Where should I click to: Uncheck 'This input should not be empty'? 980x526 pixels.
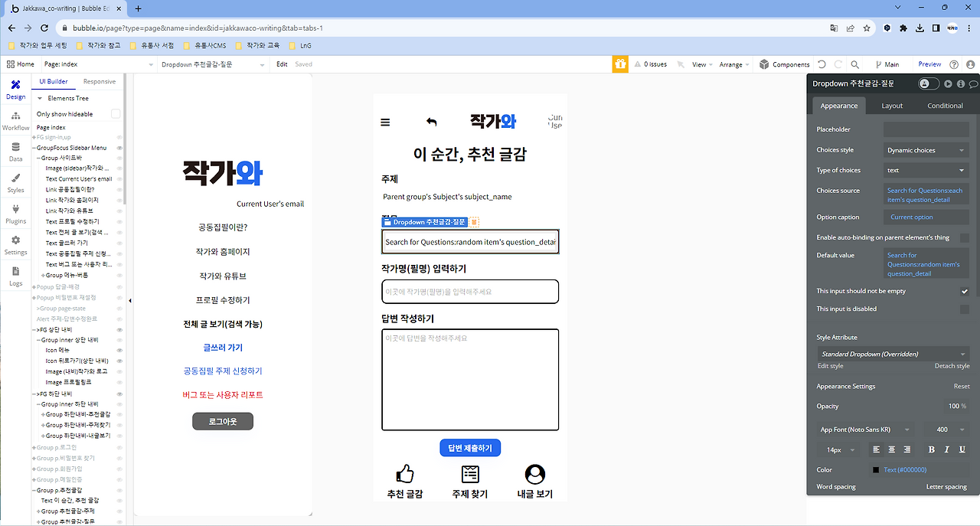[965, 291]
